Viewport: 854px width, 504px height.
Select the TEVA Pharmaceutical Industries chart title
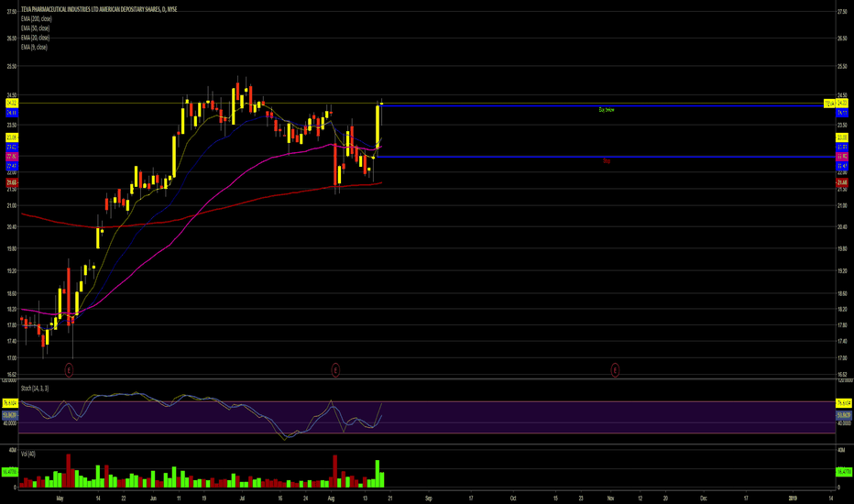pos(99,9)
